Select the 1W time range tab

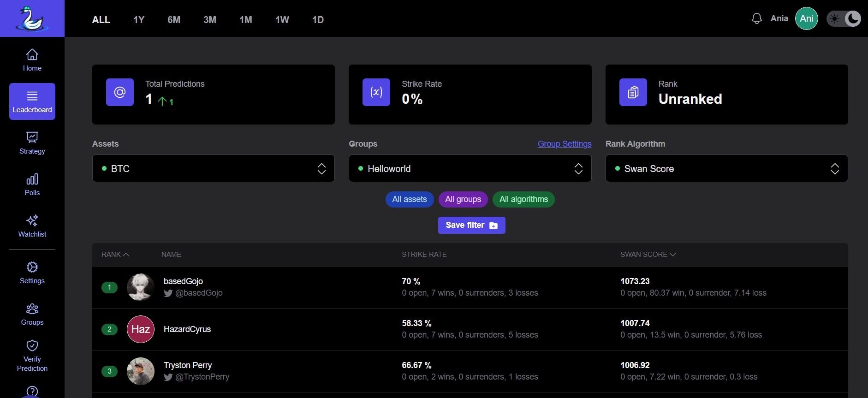[x=282, y=20]
